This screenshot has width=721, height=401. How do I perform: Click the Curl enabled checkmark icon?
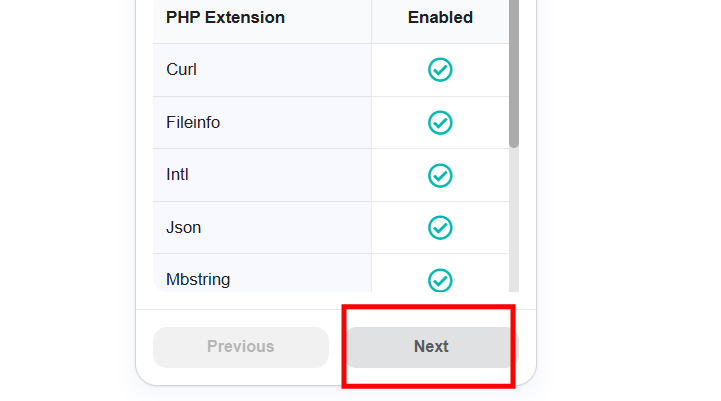pyautogui.click(x=440, y=70)
